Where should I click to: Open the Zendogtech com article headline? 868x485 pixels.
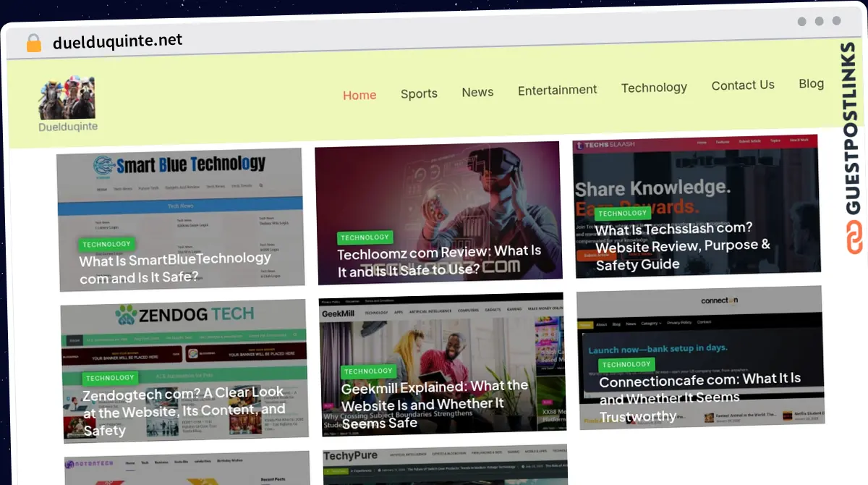point(184,410)
